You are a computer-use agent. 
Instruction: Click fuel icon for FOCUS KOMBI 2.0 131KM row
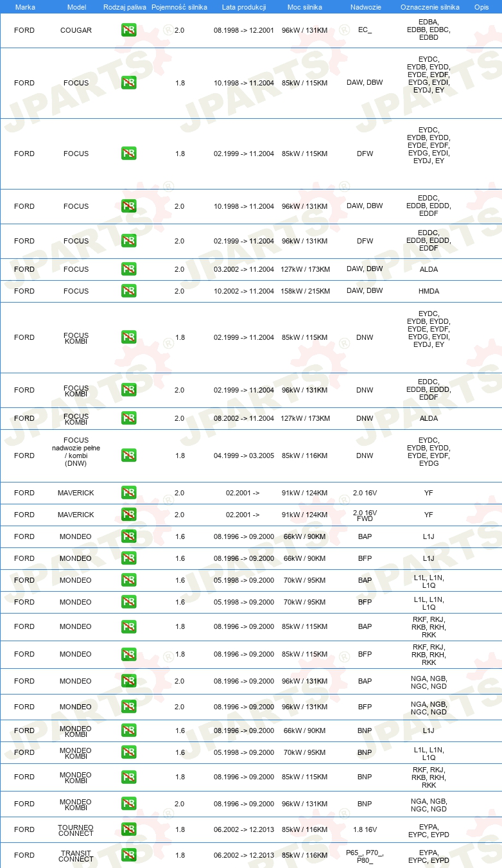pyautogui.click(x=129, y=390)
